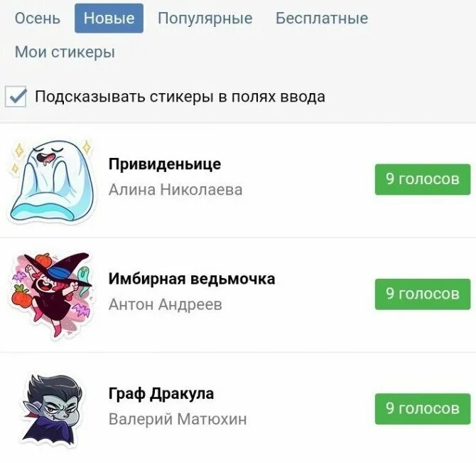Open the Граф Дракула pack title
Viewport: 476px width, 463px height.
(x=161, y=394)
